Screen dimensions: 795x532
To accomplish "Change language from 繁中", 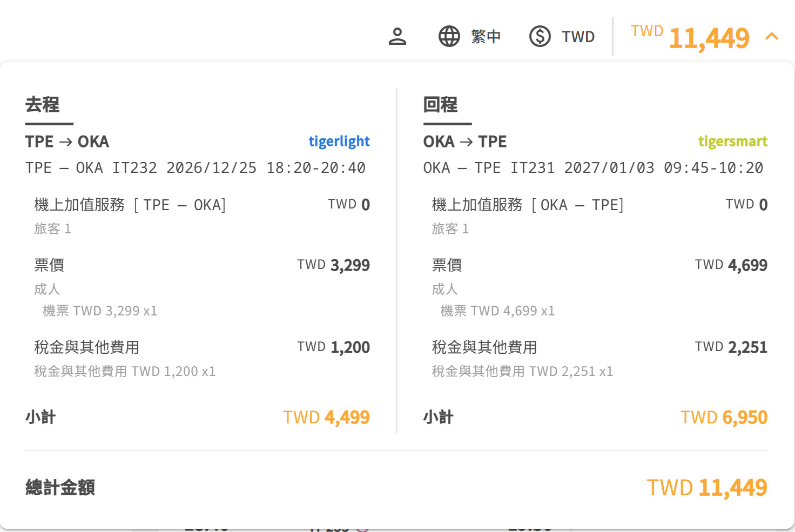I will click(x=486, y=36).
